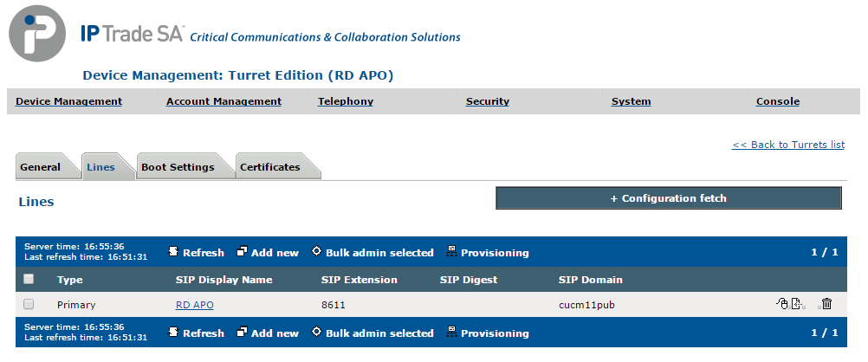The image size is (868, 362).
Task: Click Bulk admin selected text below the table
Action: pos(379,333)
